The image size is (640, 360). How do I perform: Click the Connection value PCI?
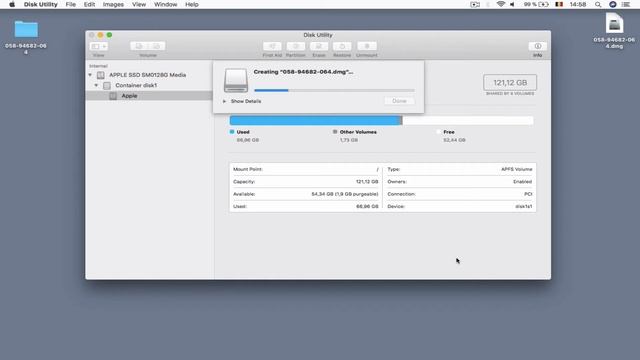[528, 194]
